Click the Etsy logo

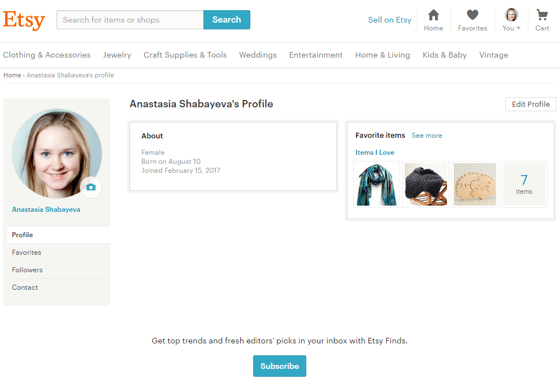(x=24, y=20)
